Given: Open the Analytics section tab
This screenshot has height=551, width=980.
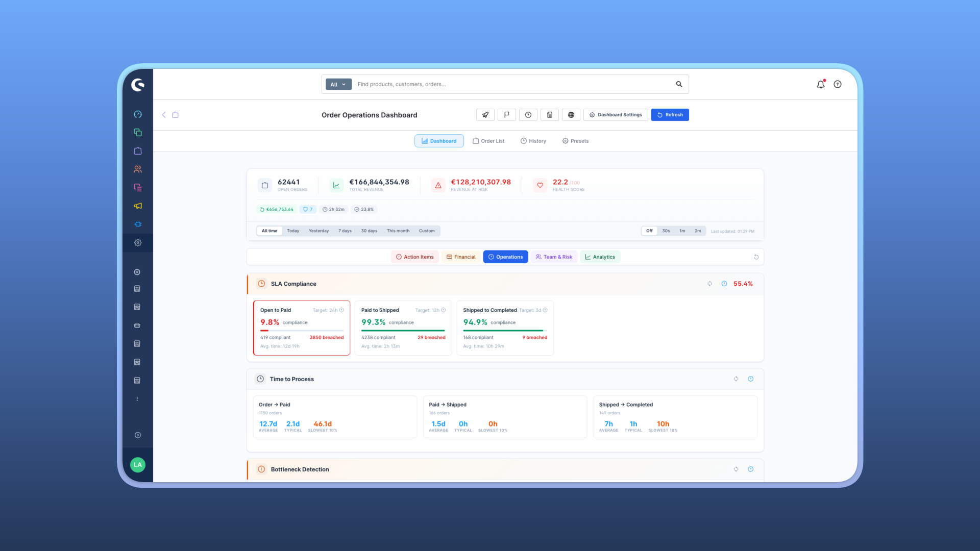Looking at the screenshot, I should [600, 257].
